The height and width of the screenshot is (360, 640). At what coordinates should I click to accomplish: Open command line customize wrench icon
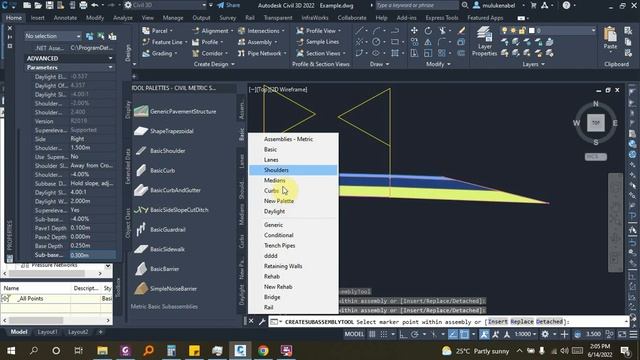coord(262,322)
